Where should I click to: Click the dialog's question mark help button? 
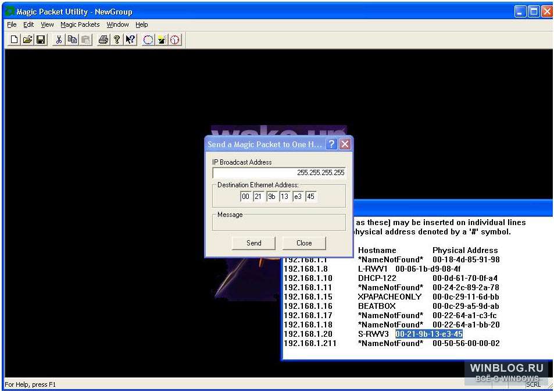click(x=331, y=144)
